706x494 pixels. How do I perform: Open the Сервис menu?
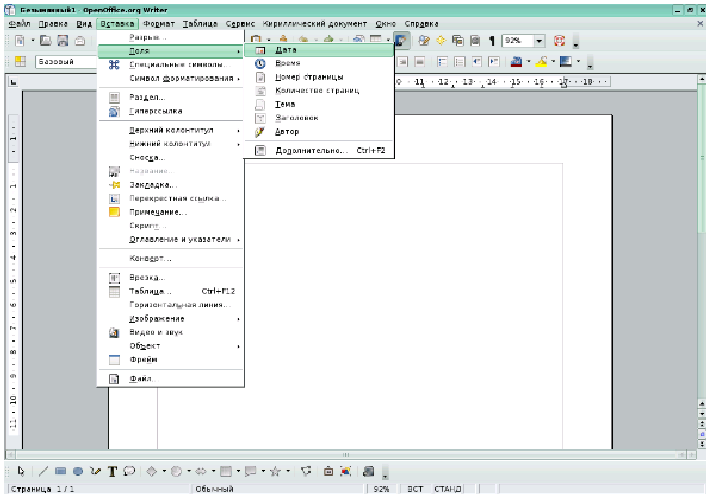240,24
